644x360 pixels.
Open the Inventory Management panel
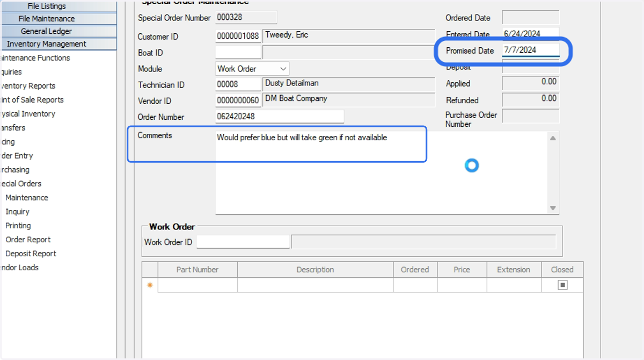click(x=58, y=44)
